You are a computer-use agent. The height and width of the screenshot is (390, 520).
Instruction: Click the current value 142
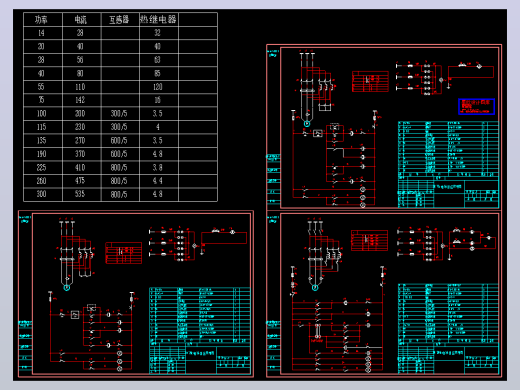pyautogui.click(x=80, y=100)
